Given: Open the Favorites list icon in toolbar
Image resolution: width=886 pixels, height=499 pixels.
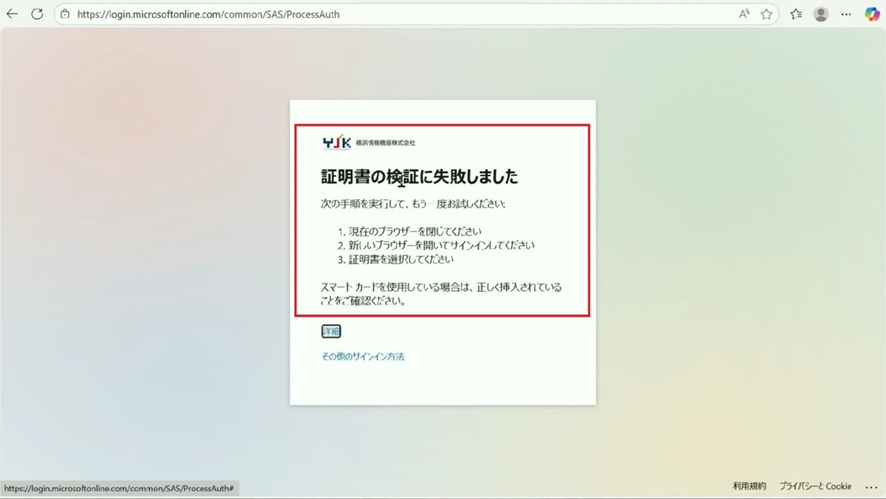Looking at the screenshot, I should (x=796, y=14).
